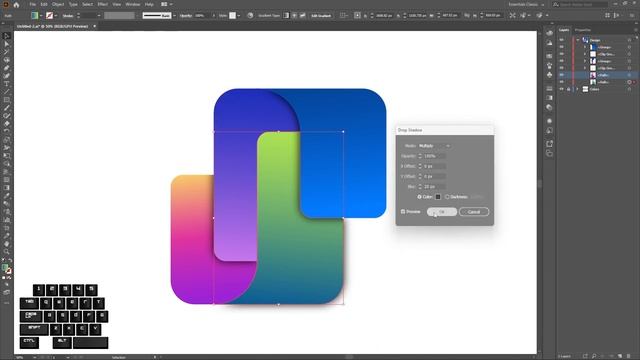Click the Recolor Artwork icon
The image size is (640, 360).
(250, 16)
